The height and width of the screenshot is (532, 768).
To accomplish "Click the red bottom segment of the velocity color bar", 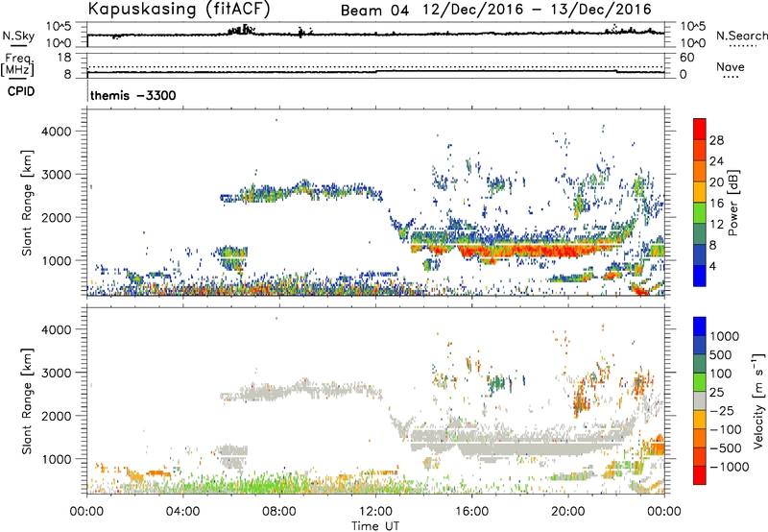I will click(700, 475).
